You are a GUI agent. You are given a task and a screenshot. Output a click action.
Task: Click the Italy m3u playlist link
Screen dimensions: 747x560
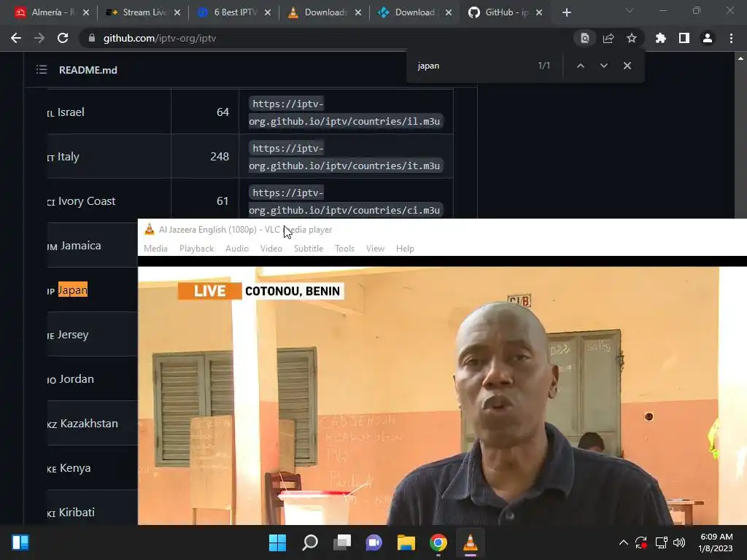tap(346, 157)
